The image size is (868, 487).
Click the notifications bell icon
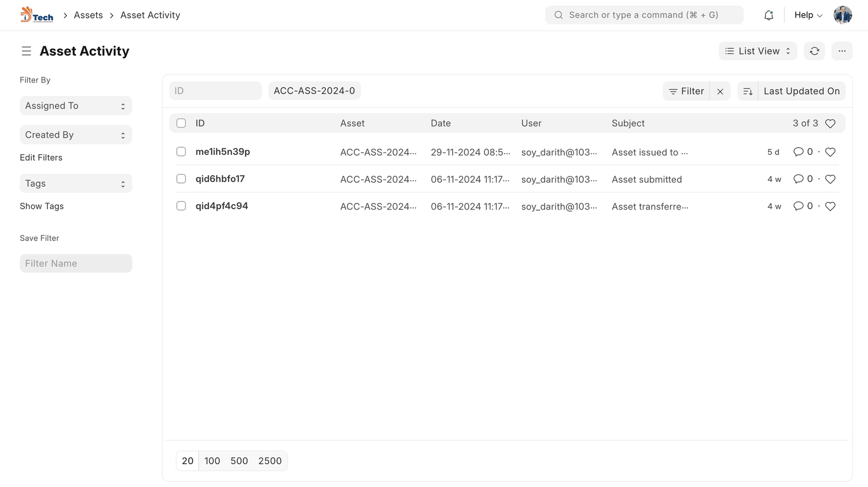[768, 15]
